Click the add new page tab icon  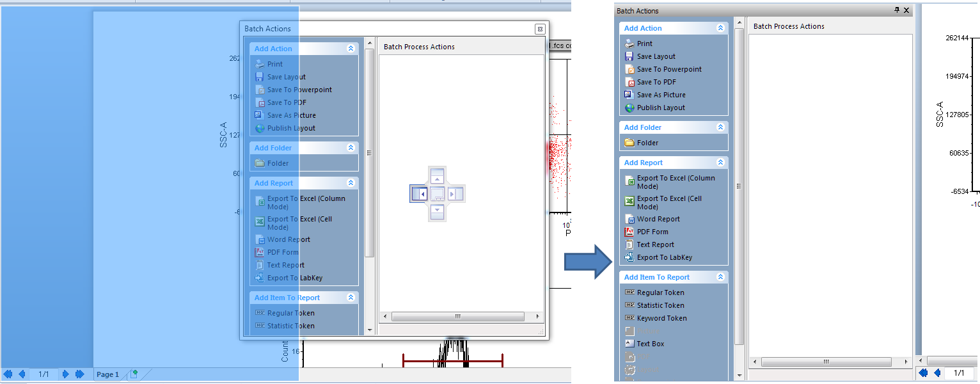coord(134,374)
